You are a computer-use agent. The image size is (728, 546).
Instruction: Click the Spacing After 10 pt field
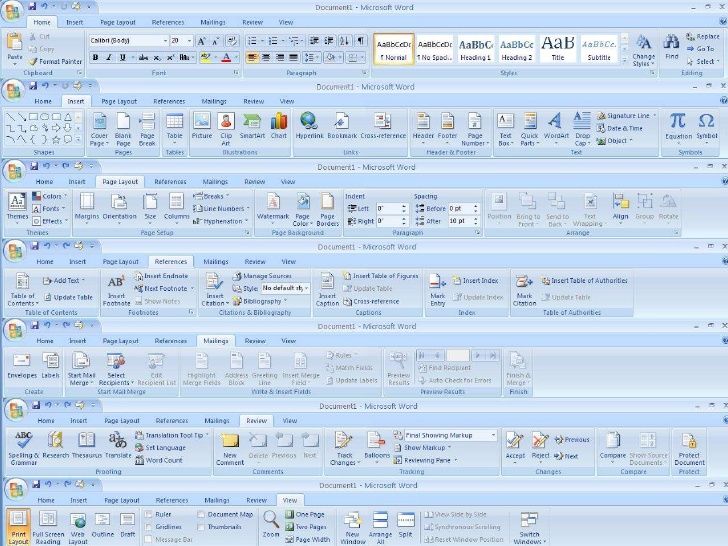click(x=463, y=221)
